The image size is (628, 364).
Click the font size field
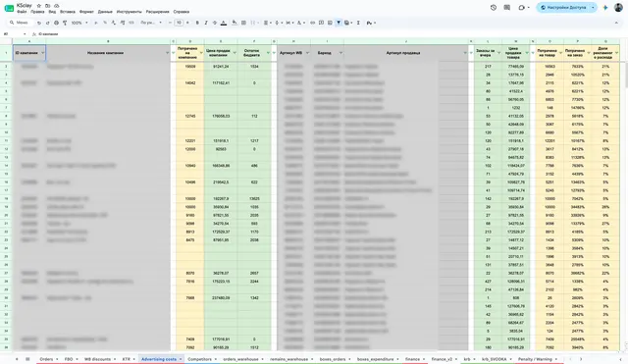pos(179,23)
